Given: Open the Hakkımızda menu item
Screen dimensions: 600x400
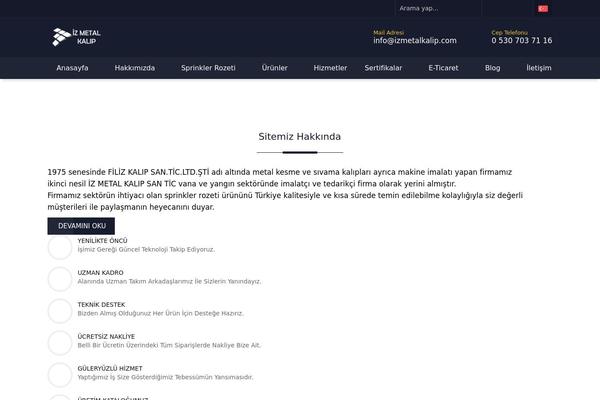Looking at the screenshot, I should coord(135,68).
